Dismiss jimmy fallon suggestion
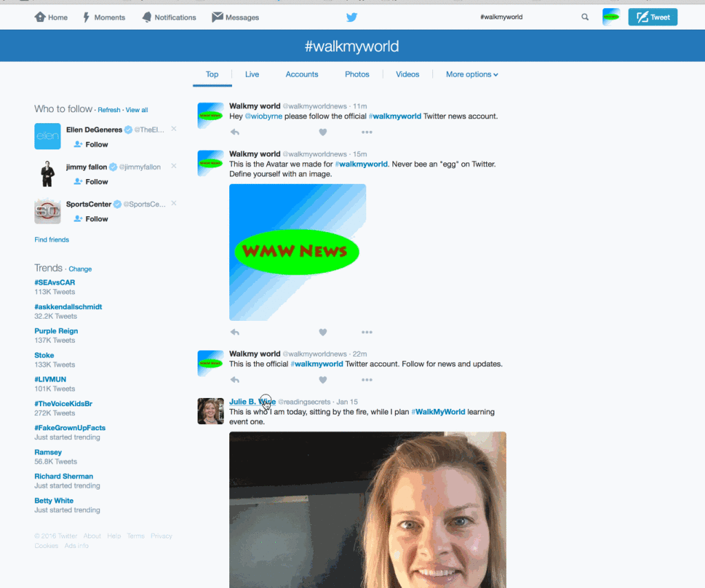 [x=173, y=167]
